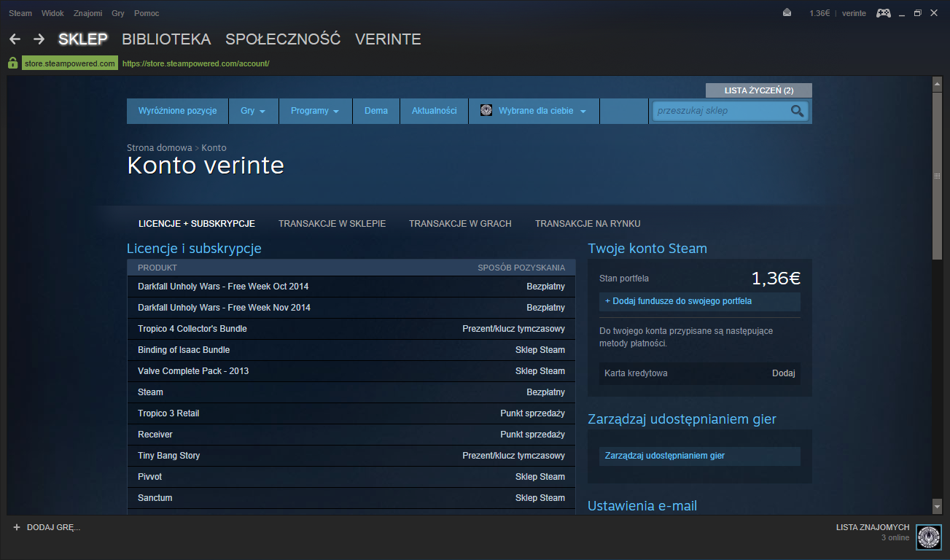950x560 pixels.
Task: Select the LICENCJE + SUBSKRYPCJE tab
Action: 197,224
